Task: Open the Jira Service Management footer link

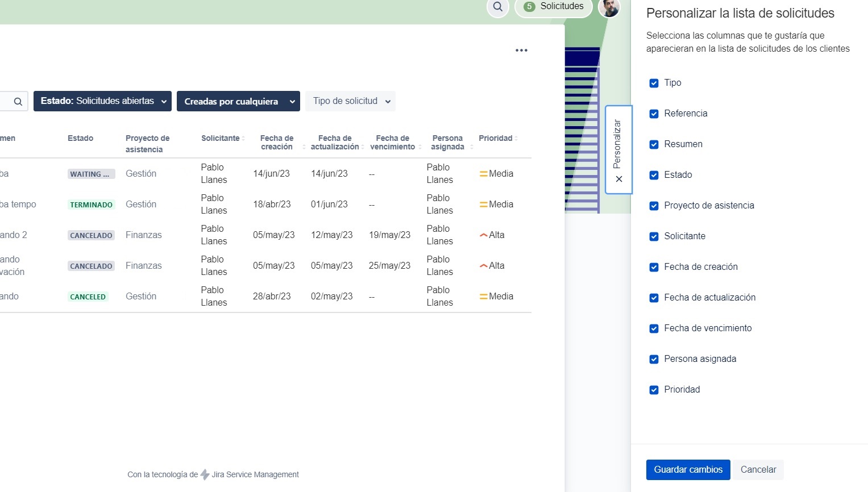Action: [255, 474]
